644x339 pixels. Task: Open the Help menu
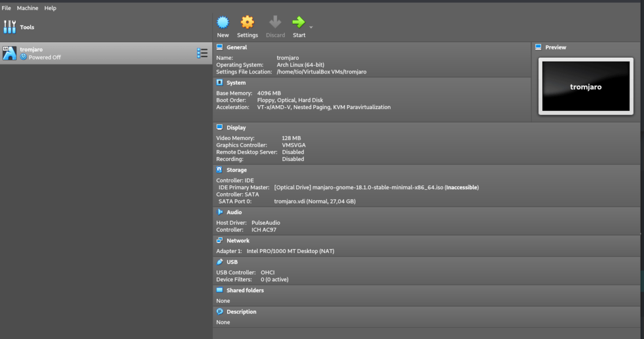[50, 8]
